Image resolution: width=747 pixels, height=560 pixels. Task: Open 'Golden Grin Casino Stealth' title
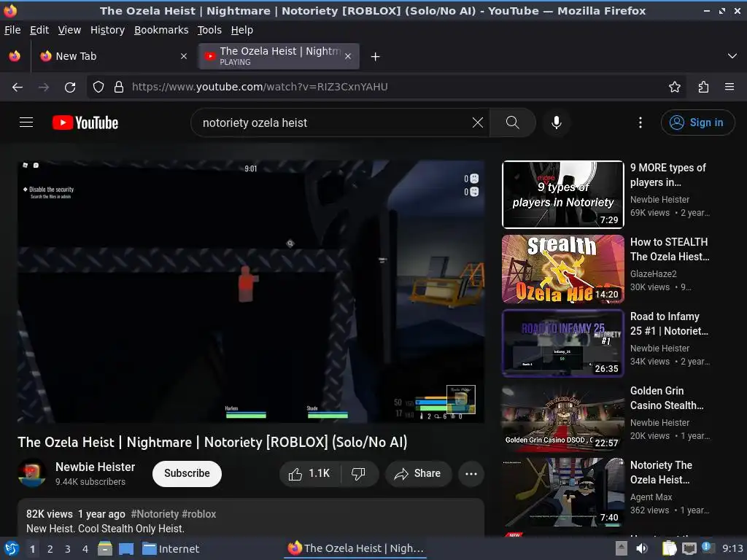click(667, 398)
